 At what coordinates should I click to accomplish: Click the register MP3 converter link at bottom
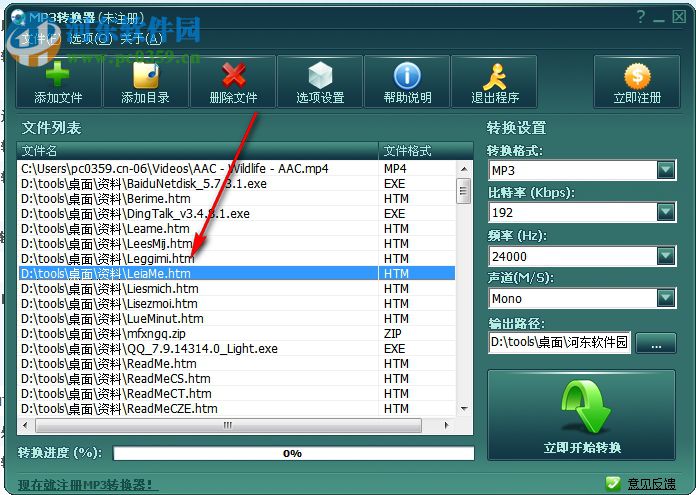pyautogui.click(x=87, y=485)
